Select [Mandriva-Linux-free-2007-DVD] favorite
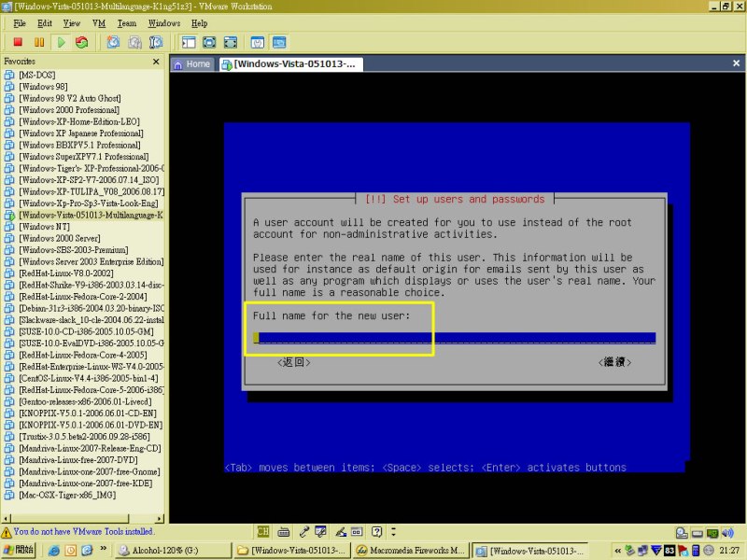747x560 pixels. 78,460
